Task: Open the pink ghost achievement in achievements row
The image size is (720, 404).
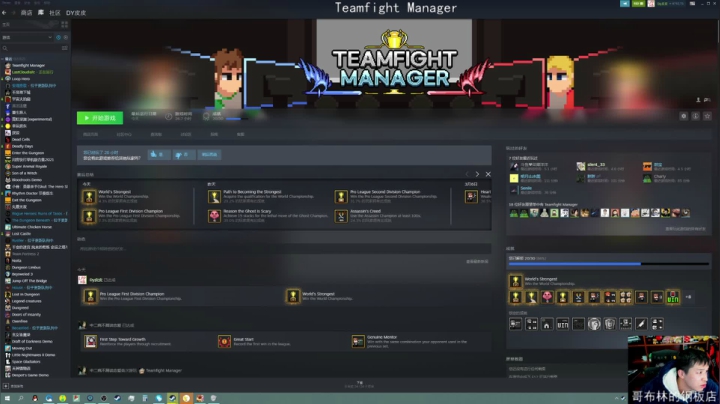Action: pos(546,297)
